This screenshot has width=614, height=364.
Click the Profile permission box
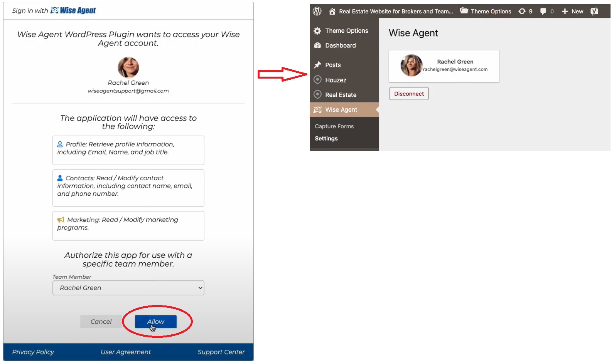(x=128, y=150)
